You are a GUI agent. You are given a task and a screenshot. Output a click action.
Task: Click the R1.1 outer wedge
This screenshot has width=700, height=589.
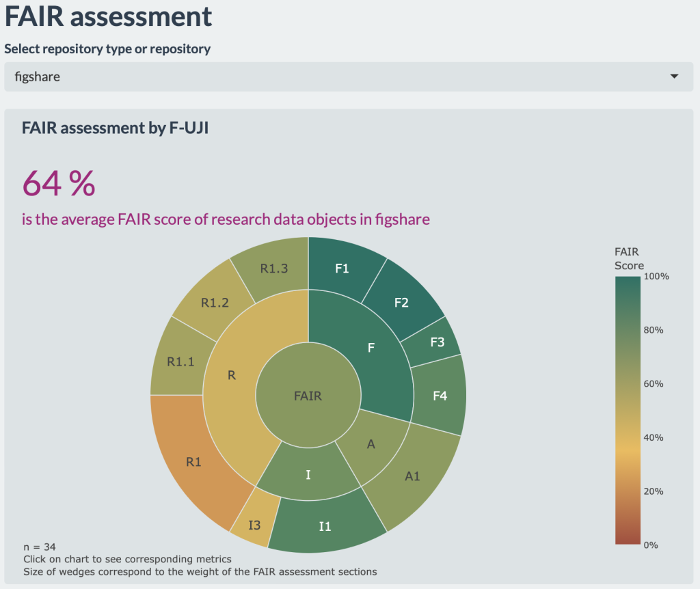tap(180, 361)
